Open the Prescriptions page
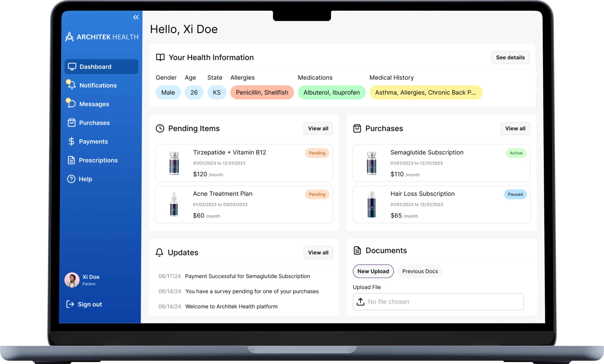The image size is (604, 364). (x=98, y=160)
